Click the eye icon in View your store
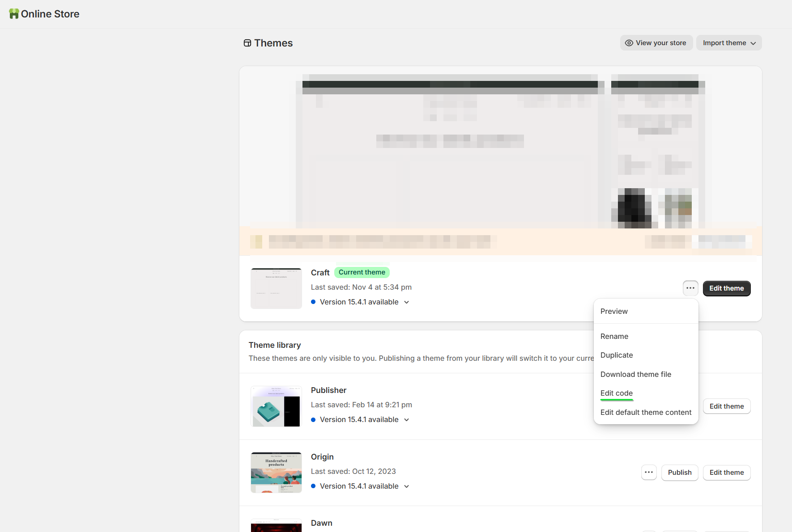This screenshot has width=792, height=532. 629,43
